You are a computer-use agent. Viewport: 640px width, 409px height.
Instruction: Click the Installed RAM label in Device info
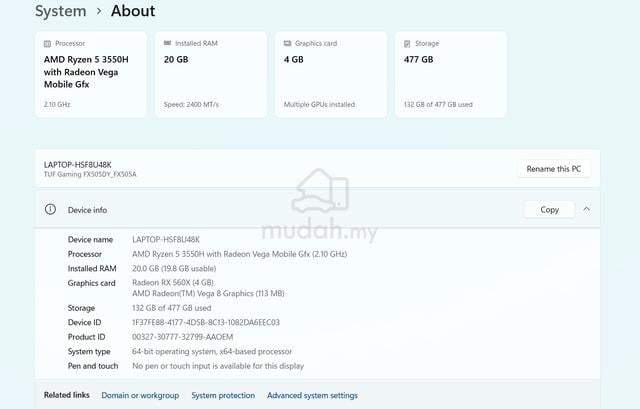click(92, 268)
